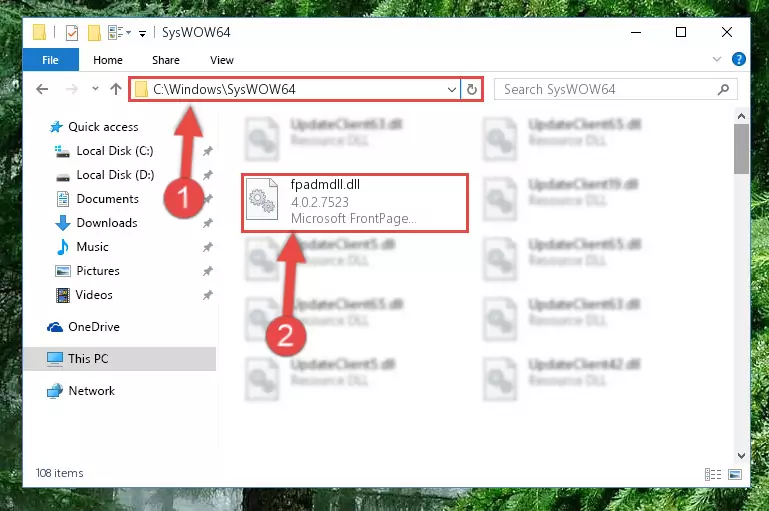Switch to the Share ribbon tab

166,60
